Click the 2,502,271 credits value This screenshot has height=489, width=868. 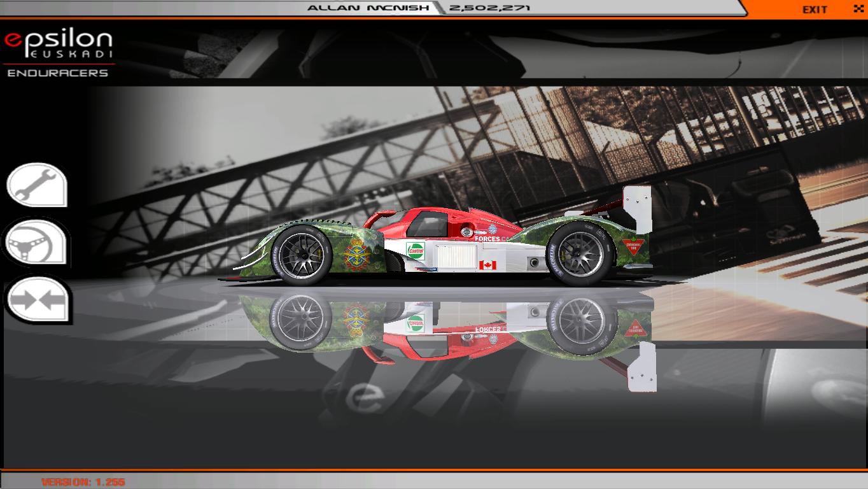[489, 8]
